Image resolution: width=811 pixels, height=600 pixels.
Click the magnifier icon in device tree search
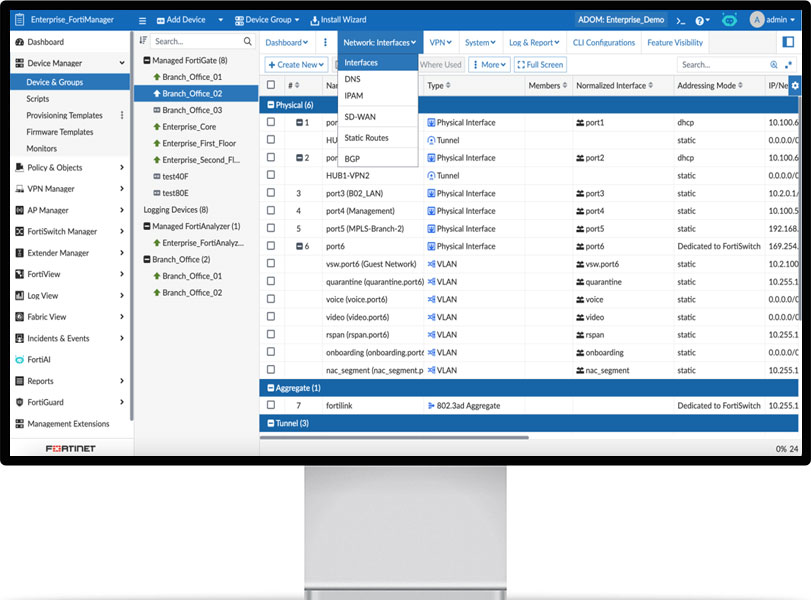point(248,41)
